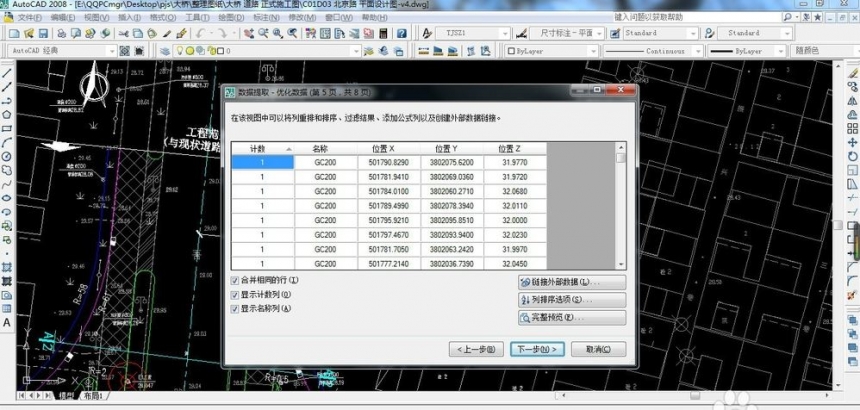Image resolution: width=860 pixels, height=410 pixels.
Task: Activate the Pan realtime icon
Action: coord(249,33)
